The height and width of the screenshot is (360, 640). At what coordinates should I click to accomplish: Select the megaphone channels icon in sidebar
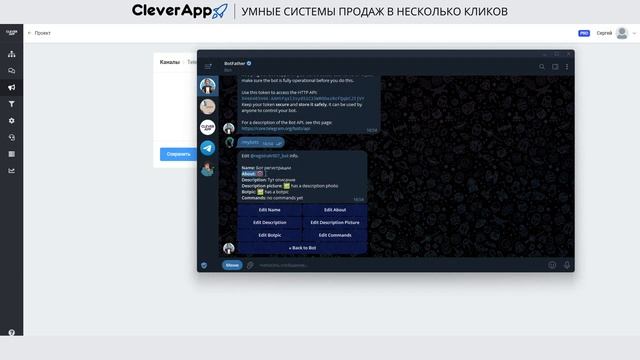11,87
